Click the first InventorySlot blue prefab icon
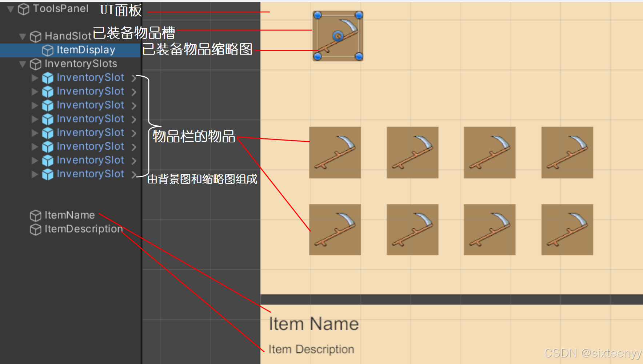Viewport: 643px width, 364px height. coord(48,78)
